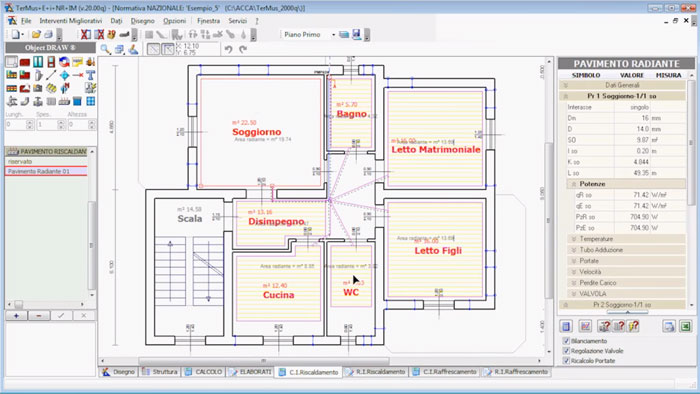Image resolution: width=700 pixels, height=394 pixels.
Task: Open the Interventi Migliorativi menu
Action: click(71, 21)
